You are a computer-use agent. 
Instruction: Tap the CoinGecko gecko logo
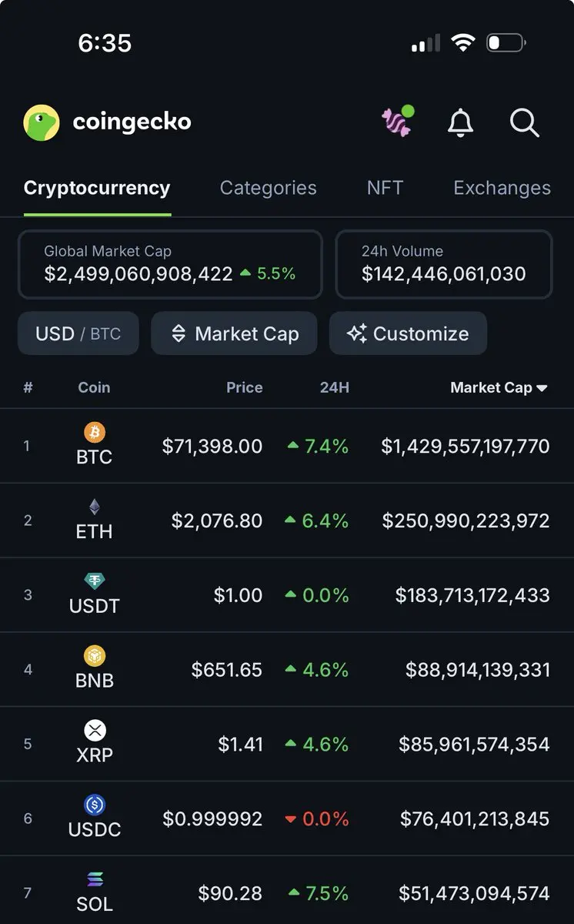coord(42,122)
